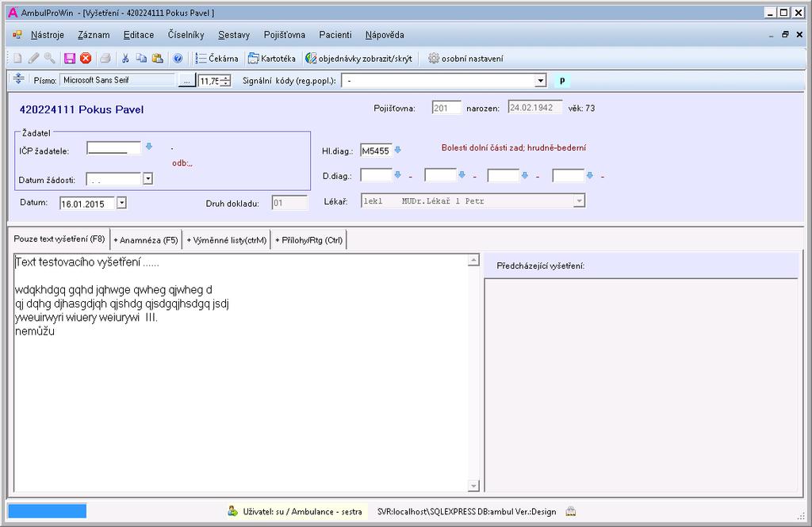Click the text editor scroll up arrow
The image size is (812, 527).
tap(473, 260)
